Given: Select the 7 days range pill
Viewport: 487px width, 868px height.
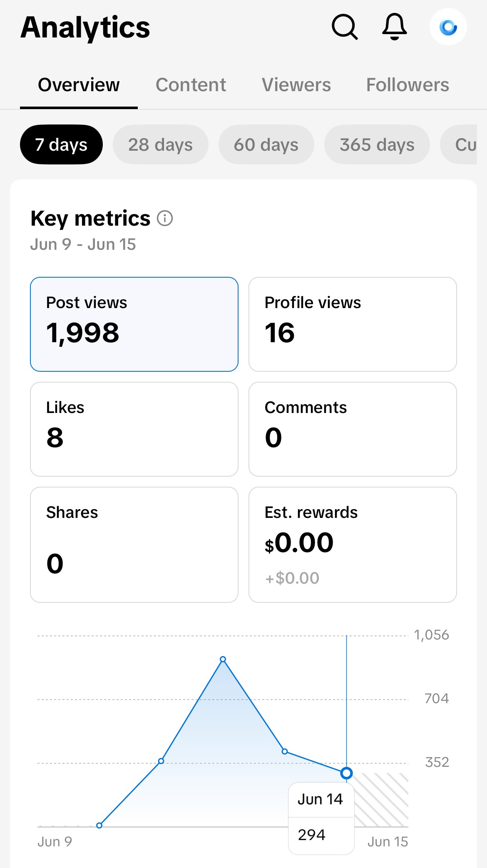Looking at the screenshot, I should click(x=61, y=144).
